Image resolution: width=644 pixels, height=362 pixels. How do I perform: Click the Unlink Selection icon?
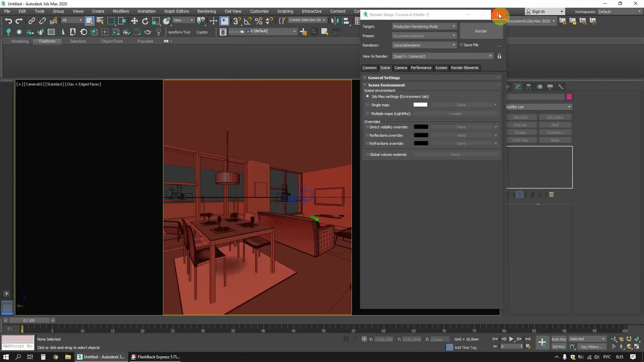42,21
